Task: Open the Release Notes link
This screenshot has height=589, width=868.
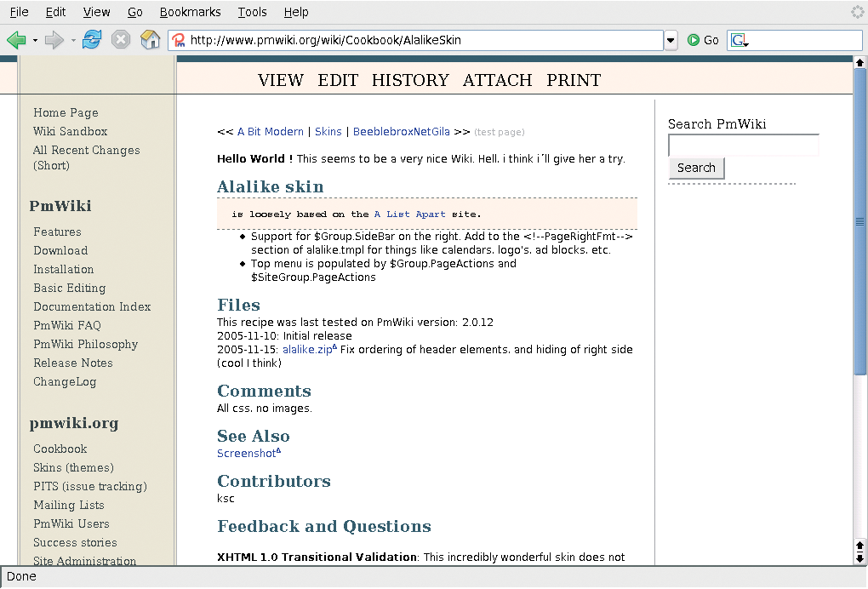Action: [x=73, y=363]
